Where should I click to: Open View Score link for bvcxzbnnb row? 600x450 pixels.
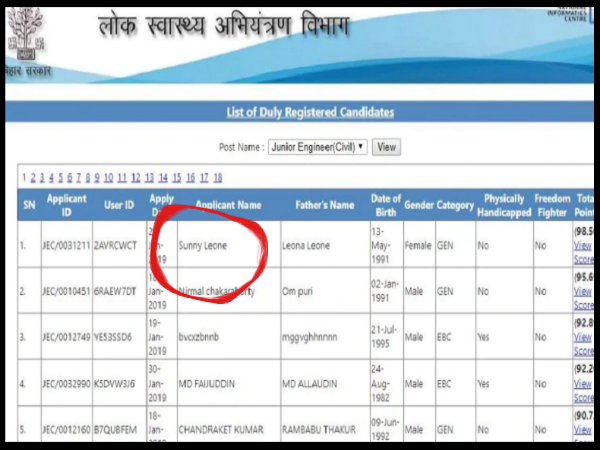coord(584,344)
